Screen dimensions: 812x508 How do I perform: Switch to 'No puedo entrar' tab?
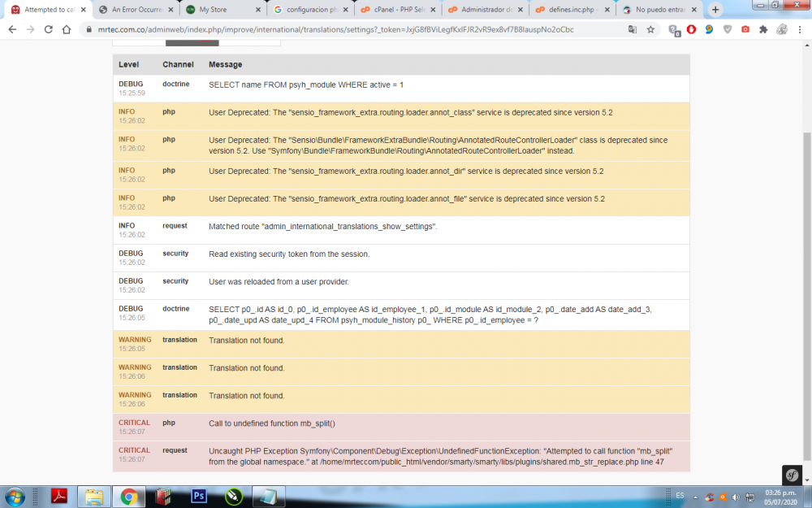point(661,9)
